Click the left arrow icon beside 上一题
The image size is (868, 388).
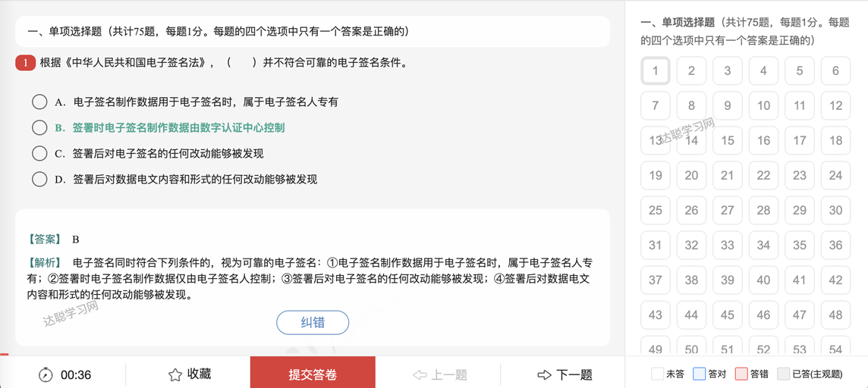click(x=420, y=374)
